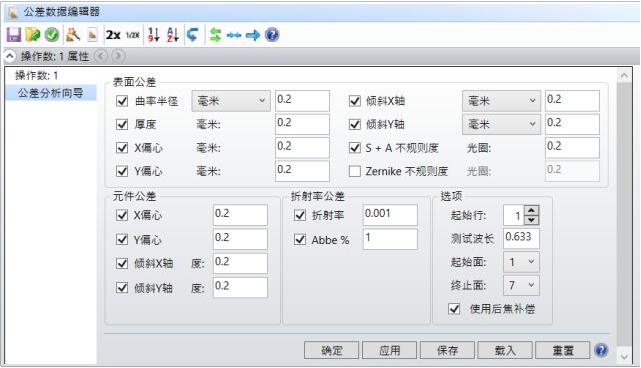
Task: Click the 测试波长 0.633 field
Action: pos(521,238)
